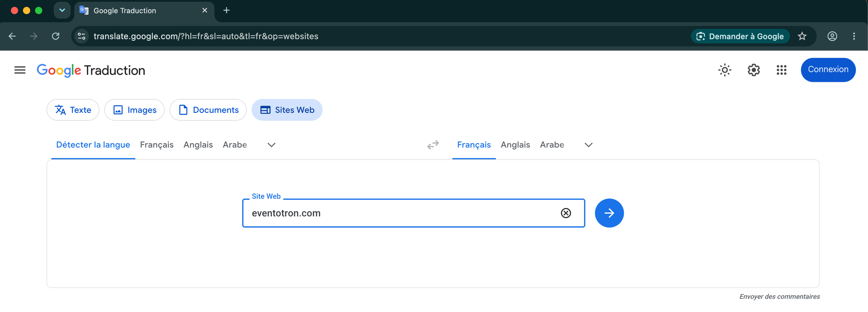Reload the current page
The height and width of the screenshot is (312, 868).
(56, 36)
